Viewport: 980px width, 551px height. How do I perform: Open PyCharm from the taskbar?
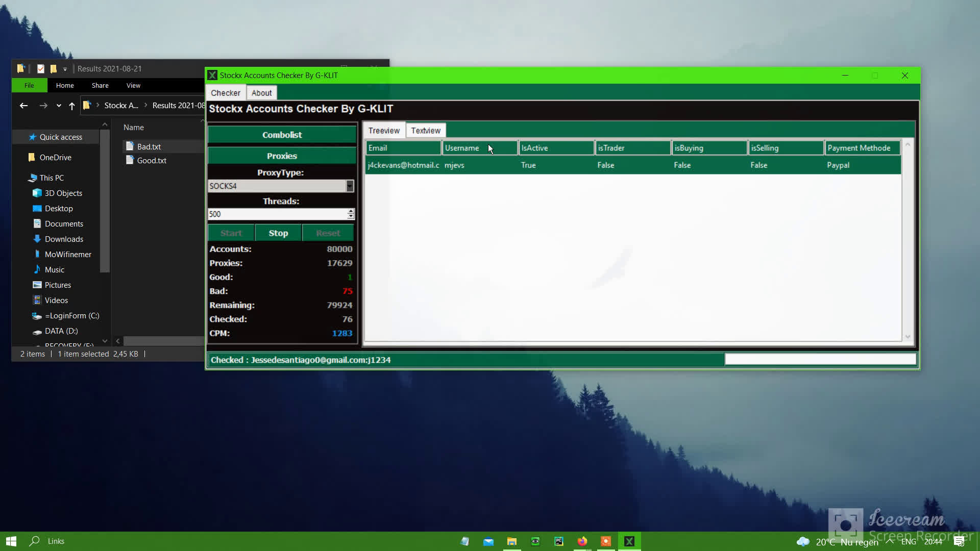point(559,541)
